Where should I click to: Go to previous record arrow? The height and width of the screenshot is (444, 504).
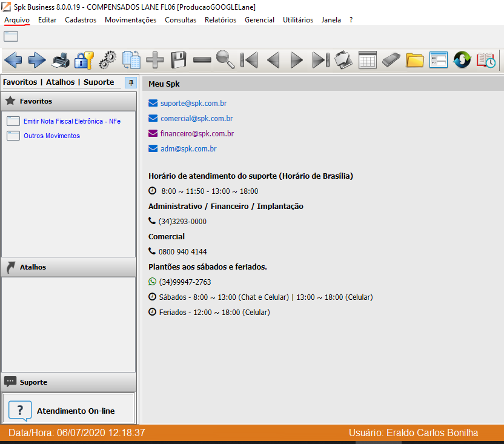pos(273,60)
